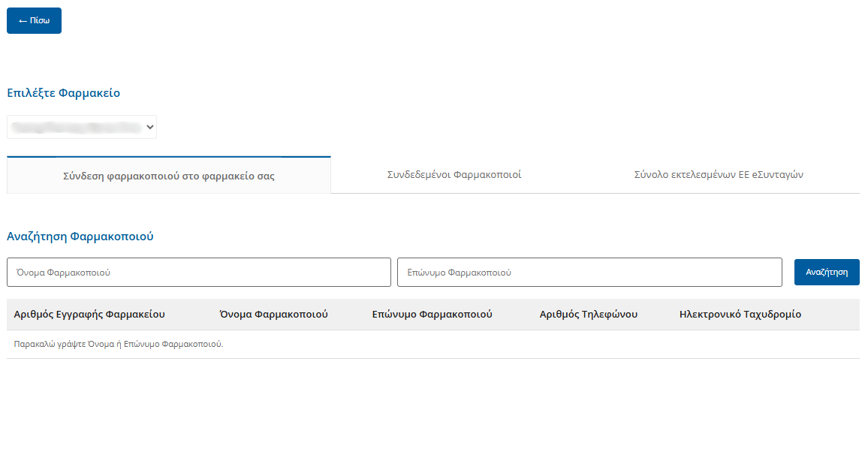Viewport: 868px width, 449px height.
Task: Click the Παρακαλώ γράψτε Όνομα ή Επώνυμο message
Action: pos(119,345)
